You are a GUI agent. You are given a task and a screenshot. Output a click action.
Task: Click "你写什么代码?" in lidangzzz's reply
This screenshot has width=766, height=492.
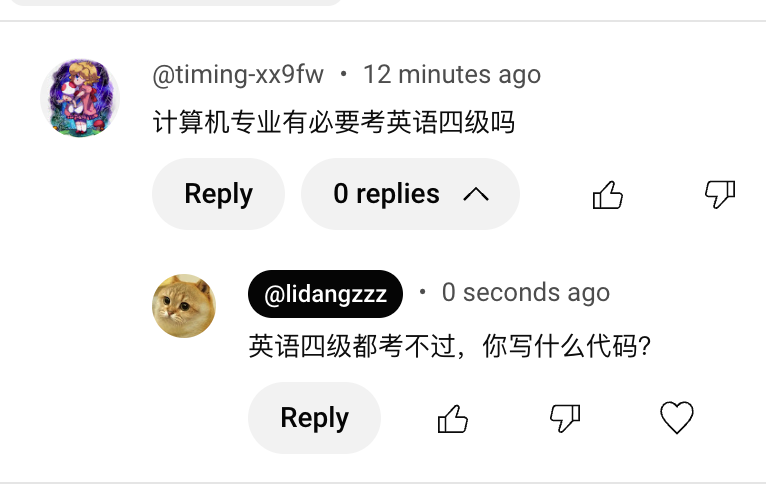[x=567, y=346]
